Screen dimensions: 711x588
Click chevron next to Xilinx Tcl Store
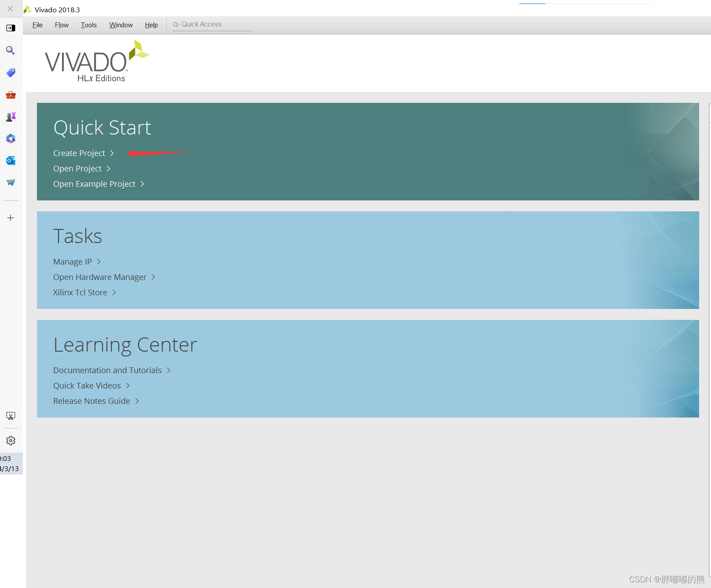[x=114, y=293]
